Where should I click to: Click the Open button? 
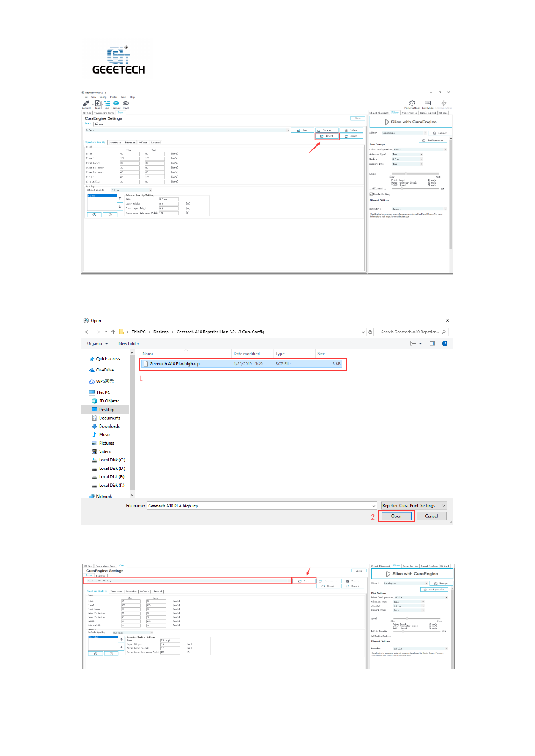396,516
